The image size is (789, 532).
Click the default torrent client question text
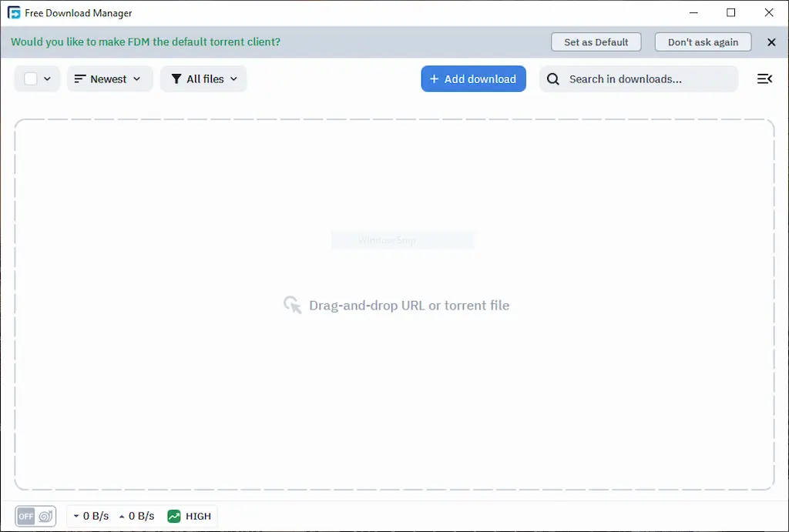tap(146, 42)
